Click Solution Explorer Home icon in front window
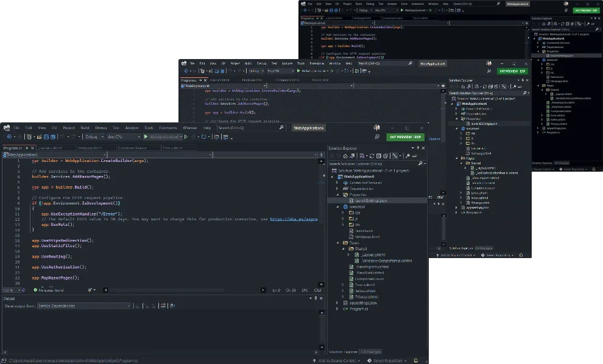 pos(345,156)
